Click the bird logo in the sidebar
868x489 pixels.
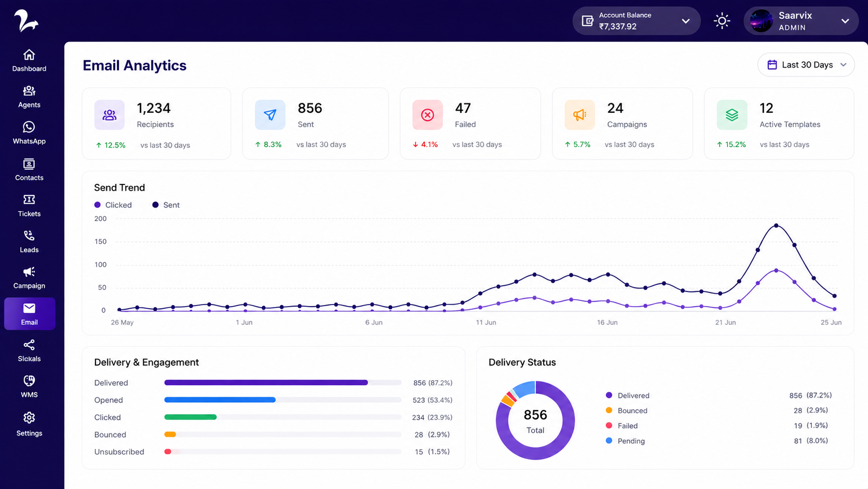[x=26, y=21]
